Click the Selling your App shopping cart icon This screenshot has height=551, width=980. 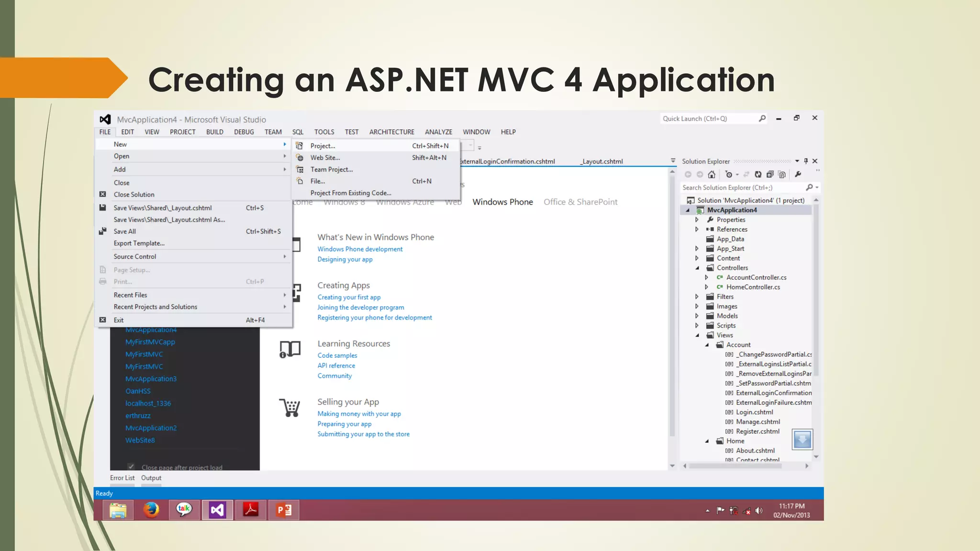point(290,408)
